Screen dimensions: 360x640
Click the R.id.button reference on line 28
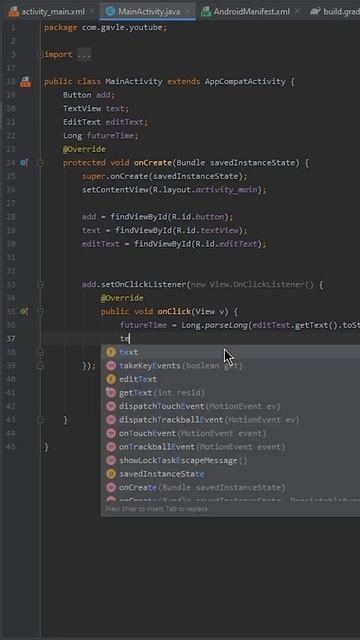pyautogui.click(x=200, y=217)
